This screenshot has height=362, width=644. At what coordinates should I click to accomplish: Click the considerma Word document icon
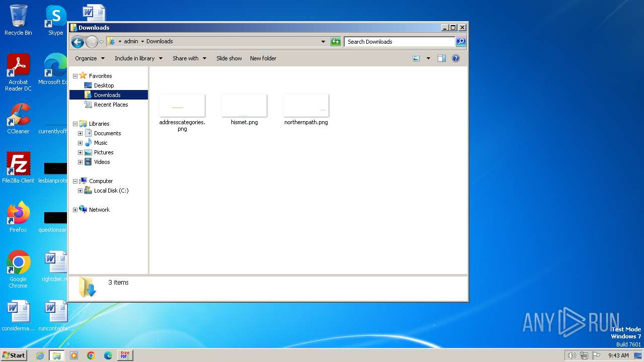point(18,316)
